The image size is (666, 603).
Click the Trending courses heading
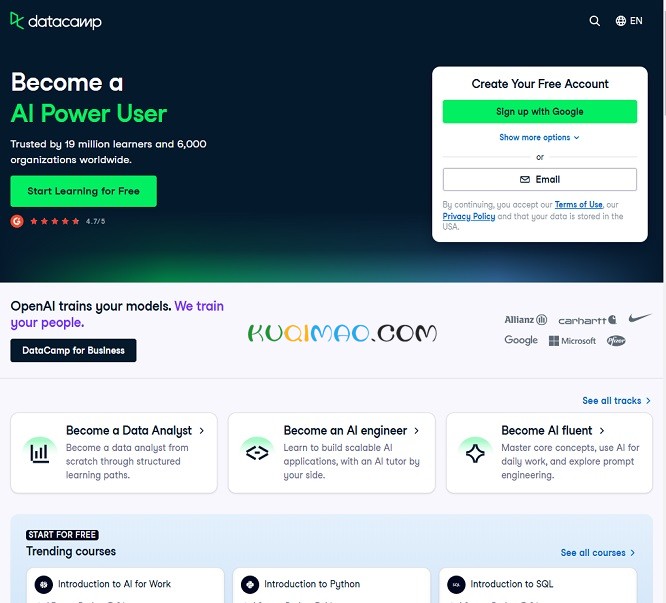pos(71,551)
